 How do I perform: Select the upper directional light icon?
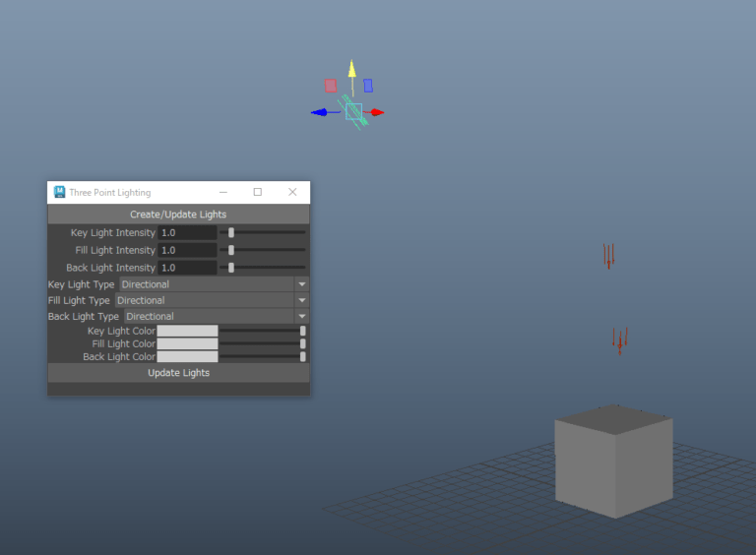(x=608, y=256)
